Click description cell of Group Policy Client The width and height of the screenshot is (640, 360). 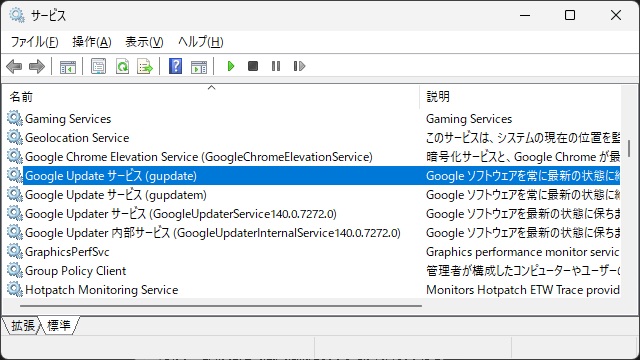click(523, 271)
